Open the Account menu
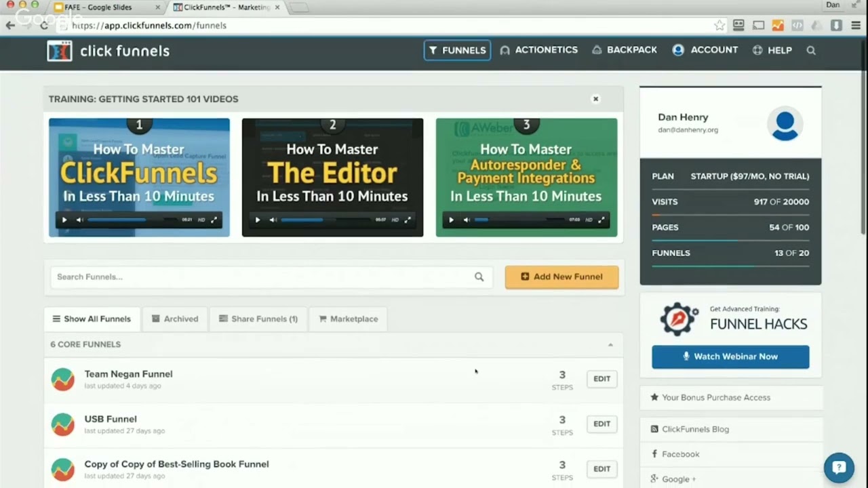This screenshot has height=488, width=868. (x=705, y=50)
